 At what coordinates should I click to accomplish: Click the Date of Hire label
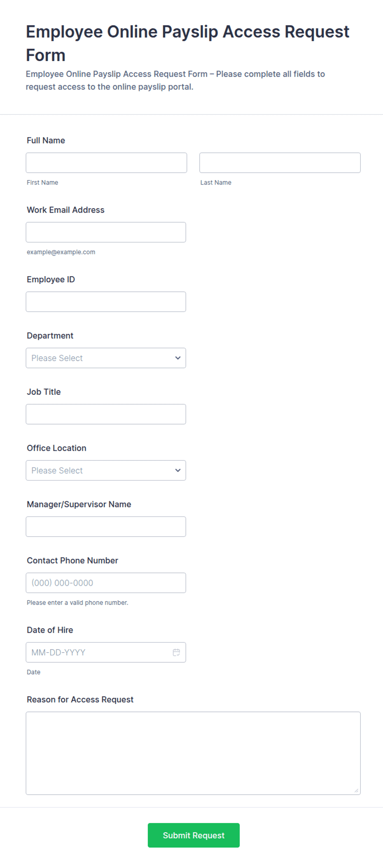click(x=50, y=630)
